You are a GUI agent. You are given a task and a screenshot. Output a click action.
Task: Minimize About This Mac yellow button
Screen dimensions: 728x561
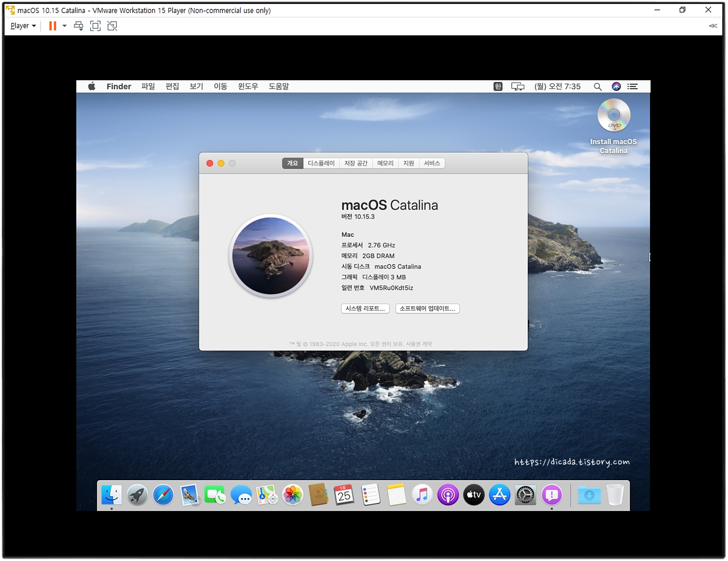click(x=221, y=163)
